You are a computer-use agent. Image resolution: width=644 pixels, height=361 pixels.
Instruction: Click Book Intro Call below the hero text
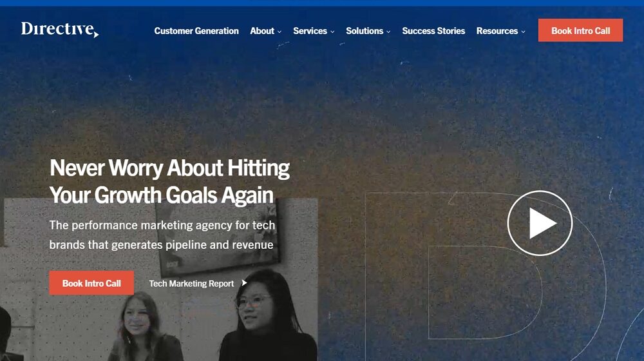(x=91, y=283)
